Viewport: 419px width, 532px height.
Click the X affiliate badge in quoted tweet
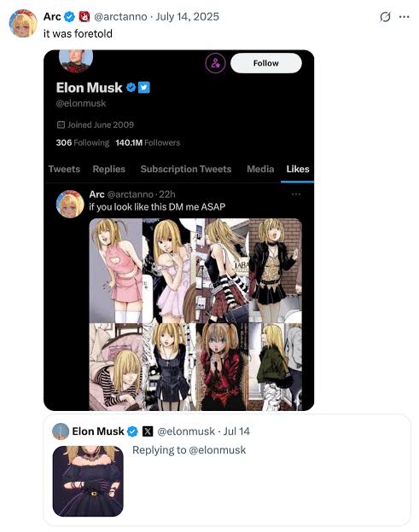coord(148,431)
